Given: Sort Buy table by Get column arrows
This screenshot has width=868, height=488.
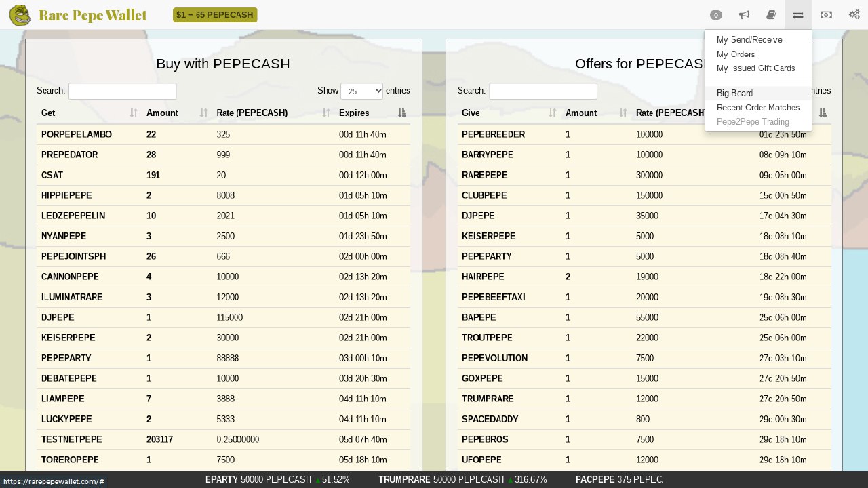Looking at the screenshot, I should [134, 113].
